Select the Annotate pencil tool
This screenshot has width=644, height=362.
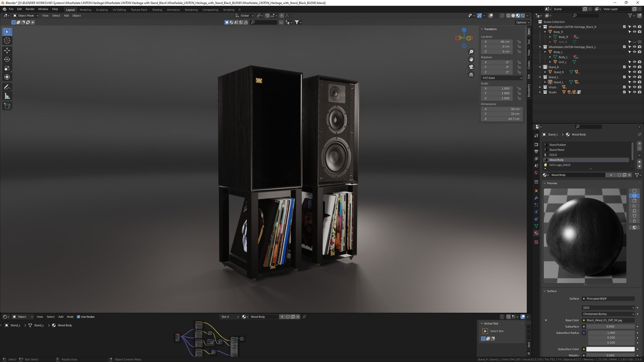pos(7,87)
